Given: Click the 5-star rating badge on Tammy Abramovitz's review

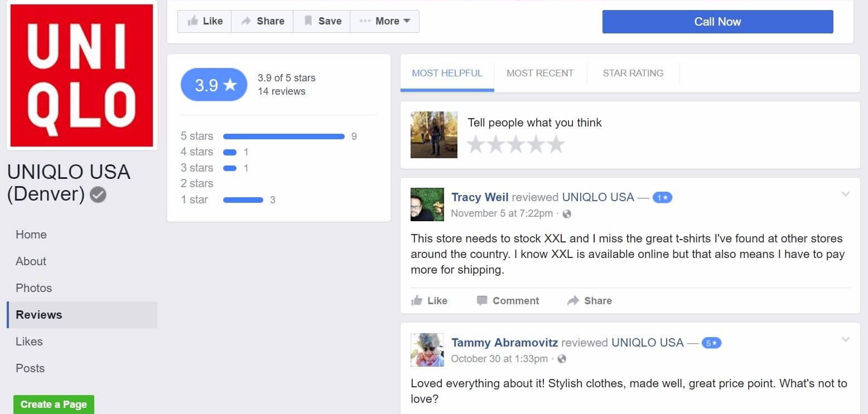Looking at the screenshot, I should pyautogui.click(x=711, y=343).
